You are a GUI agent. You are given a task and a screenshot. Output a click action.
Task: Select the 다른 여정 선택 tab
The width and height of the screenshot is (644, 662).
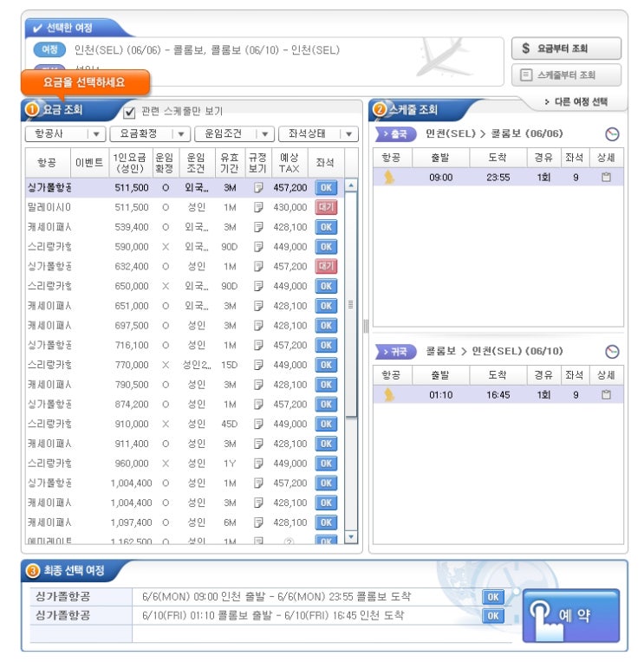(x=575, y=102)
